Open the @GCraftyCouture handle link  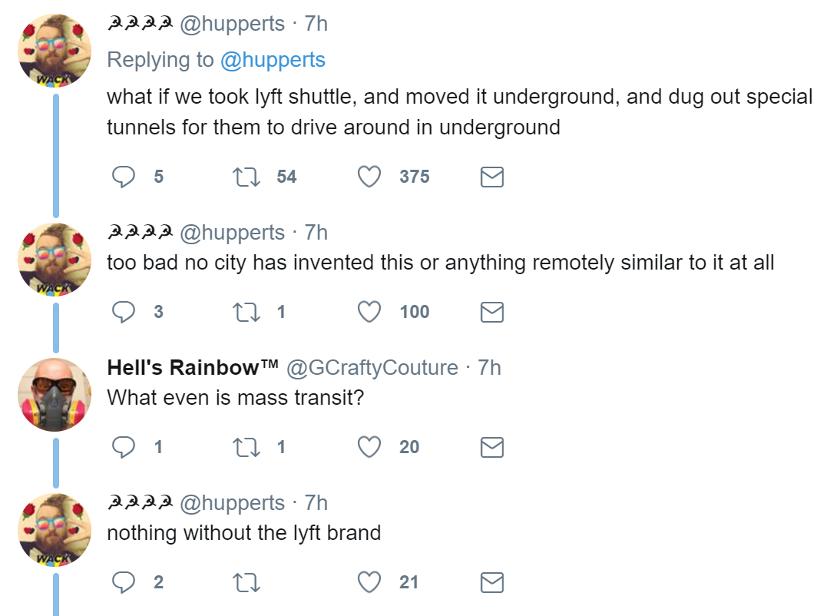point(372,368)
